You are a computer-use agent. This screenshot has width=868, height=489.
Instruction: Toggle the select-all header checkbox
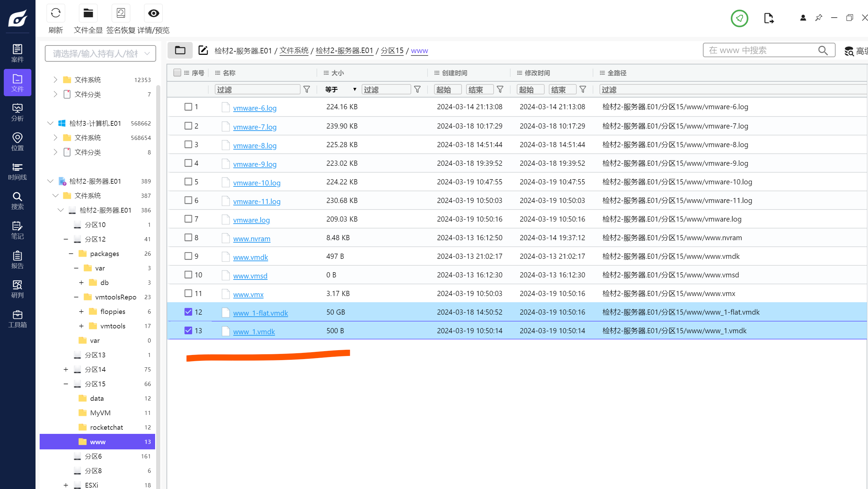[177, 73]
